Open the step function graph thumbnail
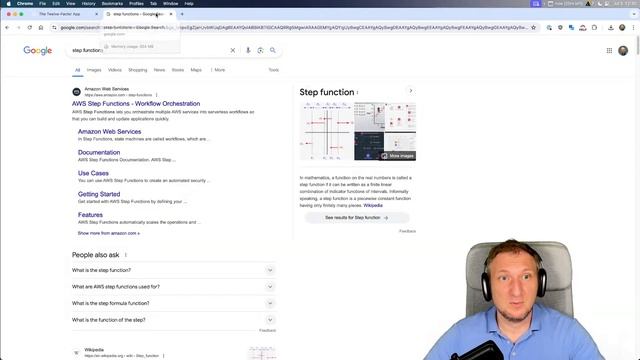The height and width of the screenshot is (360, 640). point(327,131)
